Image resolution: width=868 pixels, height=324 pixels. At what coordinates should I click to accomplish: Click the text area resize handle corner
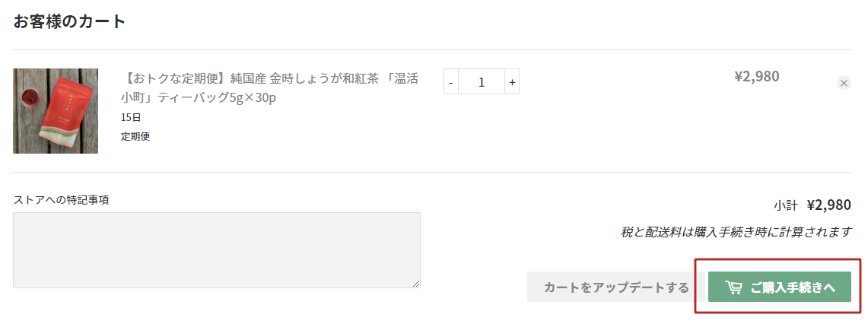pyautogui.click(x=415, y=284)
